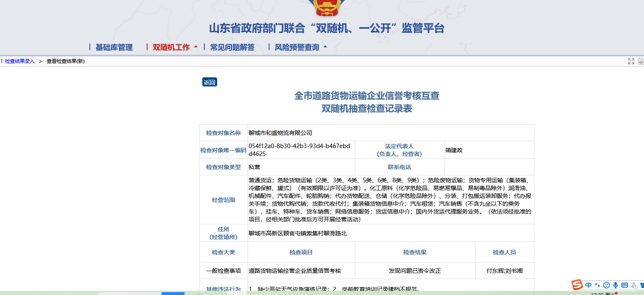
Task: Enter fullscreen with the expand arrows icon
Action: pyautogui.click(x=631, y=61)
